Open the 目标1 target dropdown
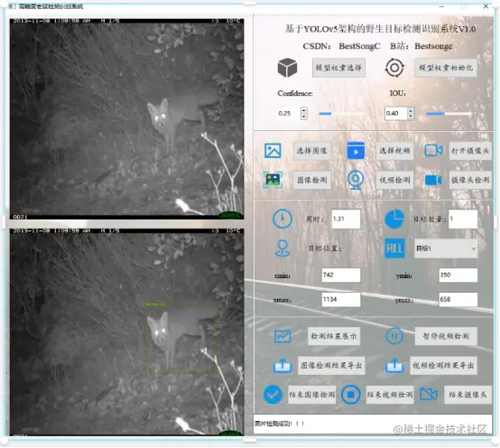This screenshot has height=448, width=500. pyautogui.click(x=446, y=248)
